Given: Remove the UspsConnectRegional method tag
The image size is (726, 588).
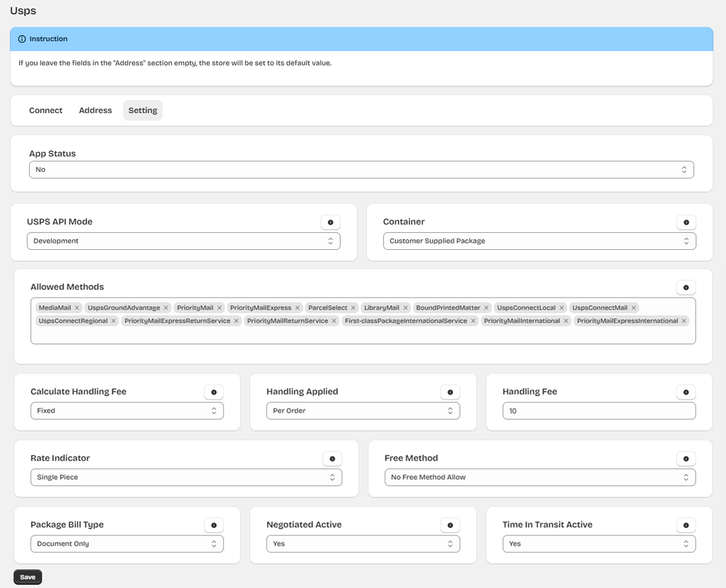Looking at the screenshot, I should coord(114,321).
